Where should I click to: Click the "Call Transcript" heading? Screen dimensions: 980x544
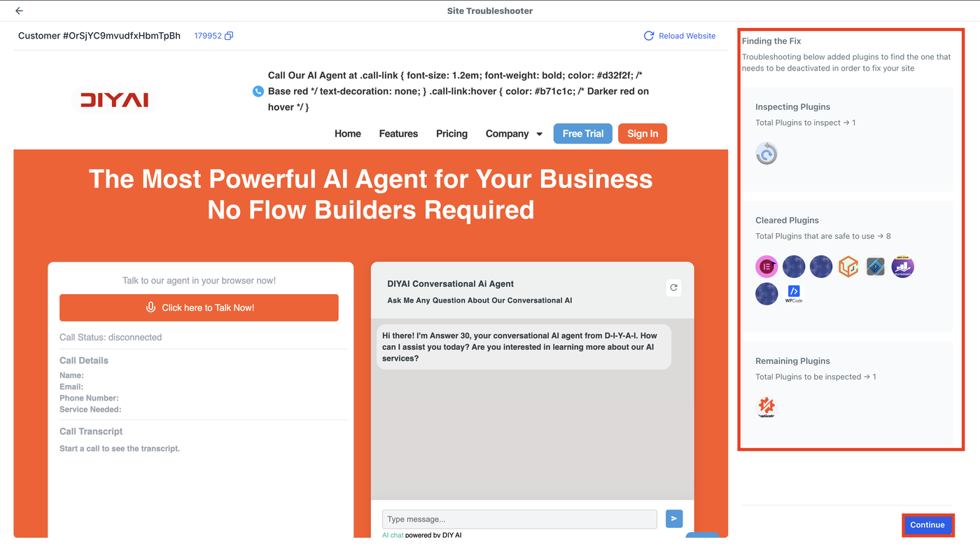pyautogui.click(x=91, y=431)
